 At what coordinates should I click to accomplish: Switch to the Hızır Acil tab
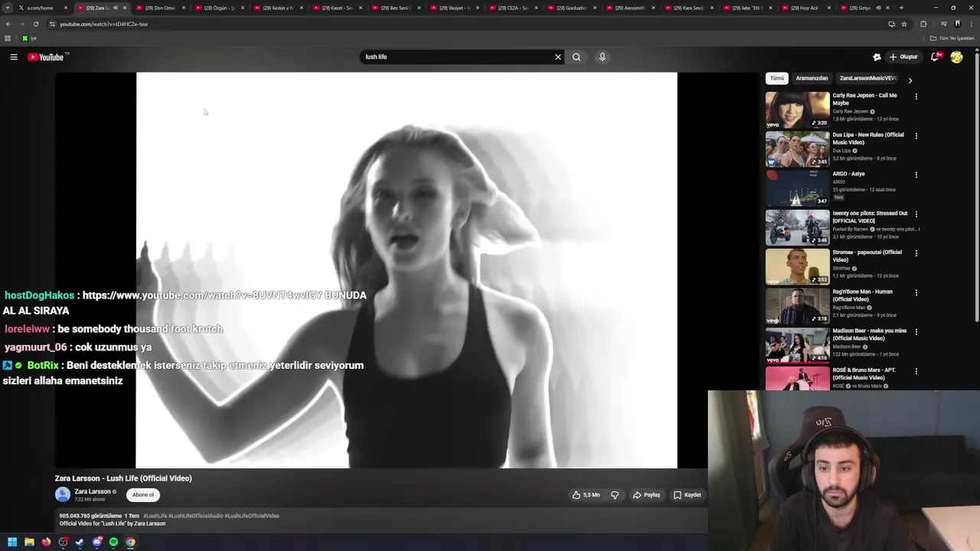[804, 8]
